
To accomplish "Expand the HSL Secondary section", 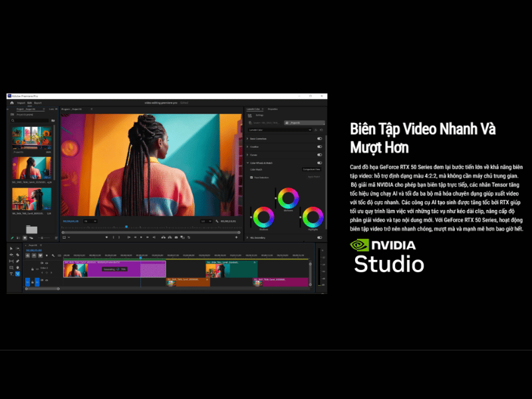I will (247, 237).
